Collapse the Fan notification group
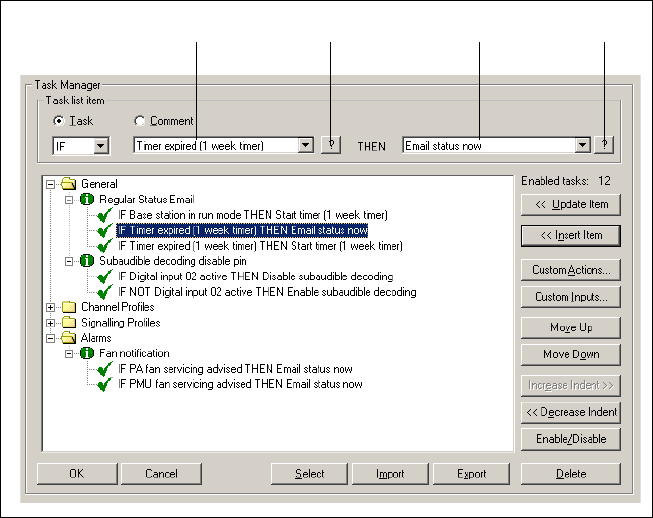This screenshot has height=518, width=653. click(69, 354)
